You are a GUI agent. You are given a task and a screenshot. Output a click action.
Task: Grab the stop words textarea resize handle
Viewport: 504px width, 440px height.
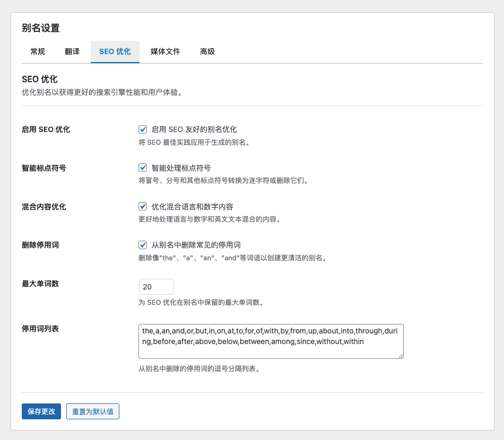pyautogui.click(x=401, y=356)
